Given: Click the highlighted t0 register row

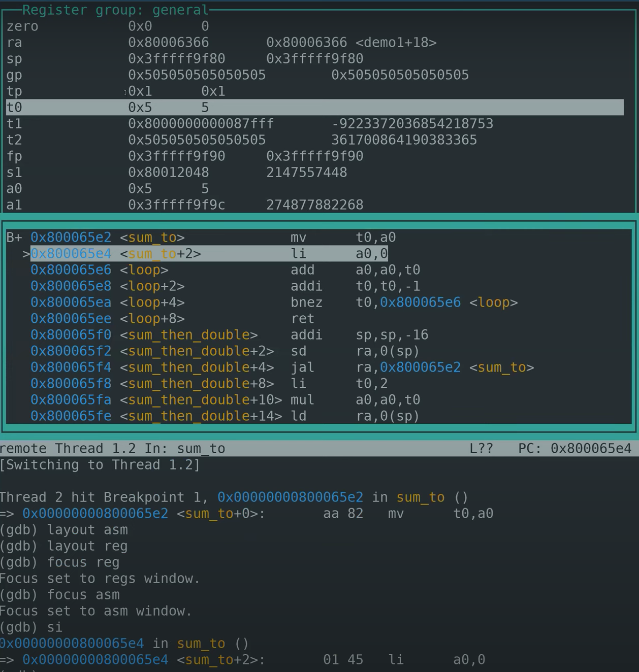Looking at the screenshot, I should click(315, 108).
